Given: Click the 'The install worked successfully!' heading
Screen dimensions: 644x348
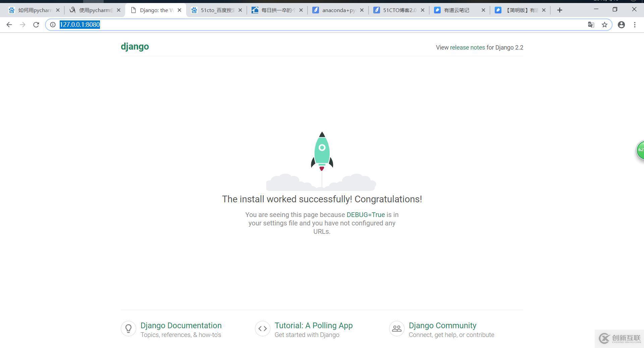Looking at the screenshot, I should click(322, 199).
